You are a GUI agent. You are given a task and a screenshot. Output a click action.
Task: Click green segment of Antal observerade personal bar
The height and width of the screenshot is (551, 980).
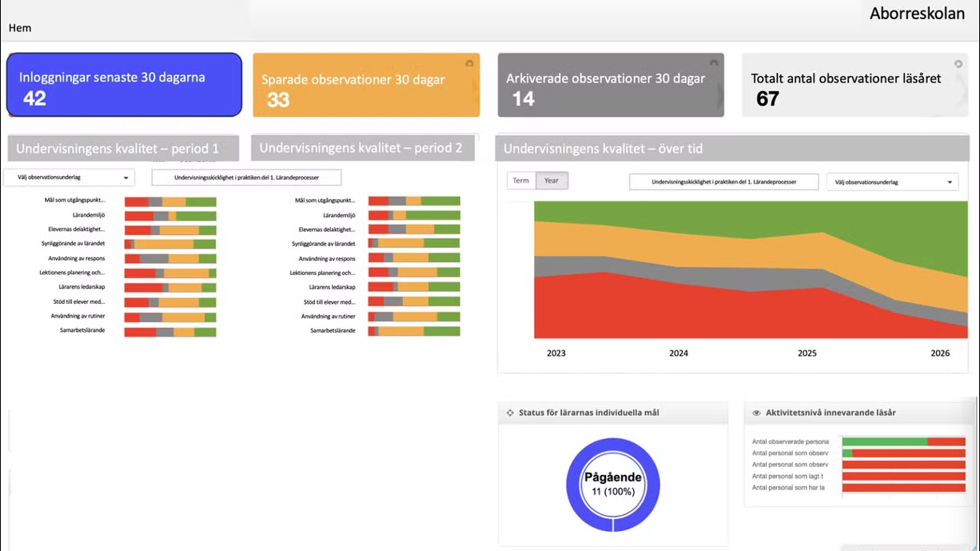883,441
